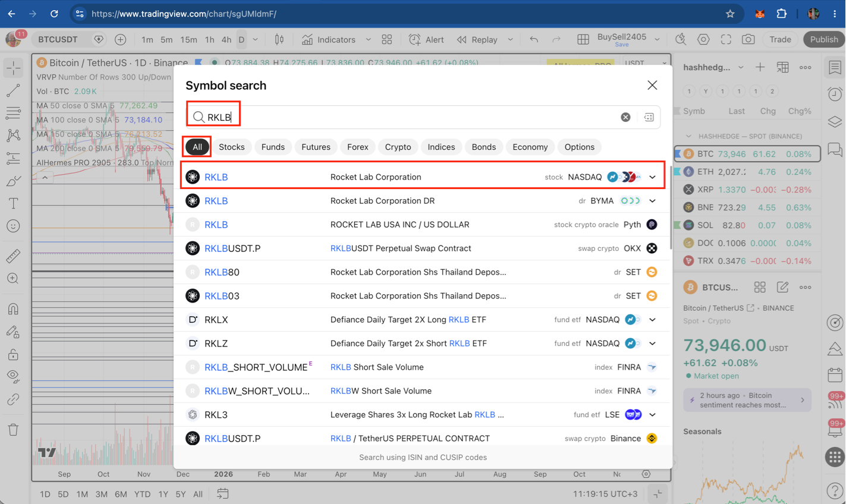Screen dimensions: 846x504
Task: Activate the Zoom In tool
Action: tap(13, 279)
